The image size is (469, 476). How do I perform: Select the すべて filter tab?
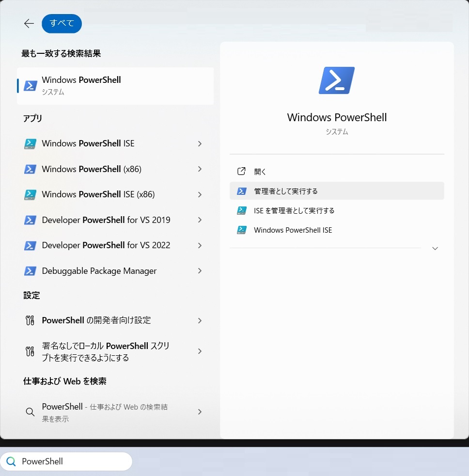click(x=62, y=23)
